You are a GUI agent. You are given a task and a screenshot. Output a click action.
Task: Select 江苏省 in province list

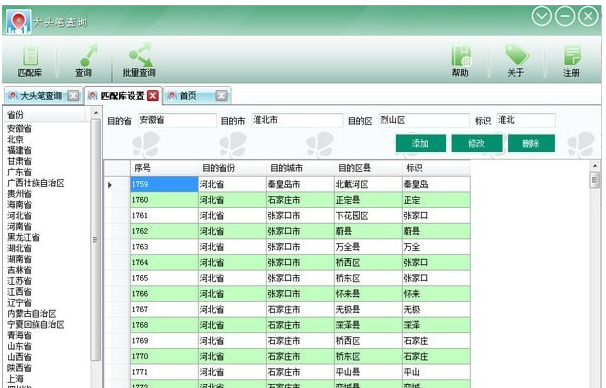(19, 281)
